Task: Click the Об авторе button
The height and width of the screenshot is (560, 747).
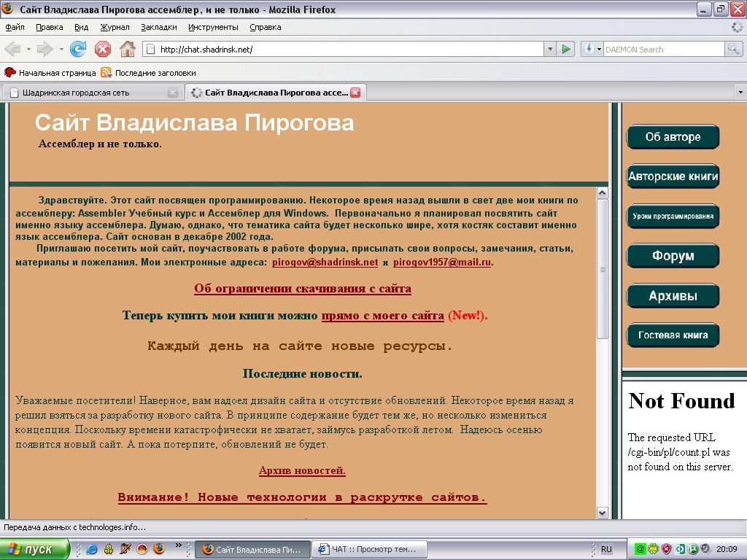Action: [673, 137]
